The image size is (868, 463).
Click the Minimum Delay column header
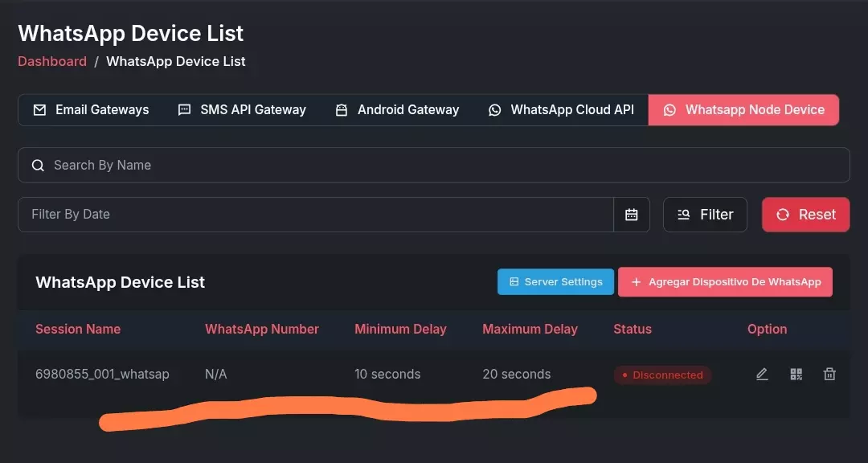click(x=400, y=329)
